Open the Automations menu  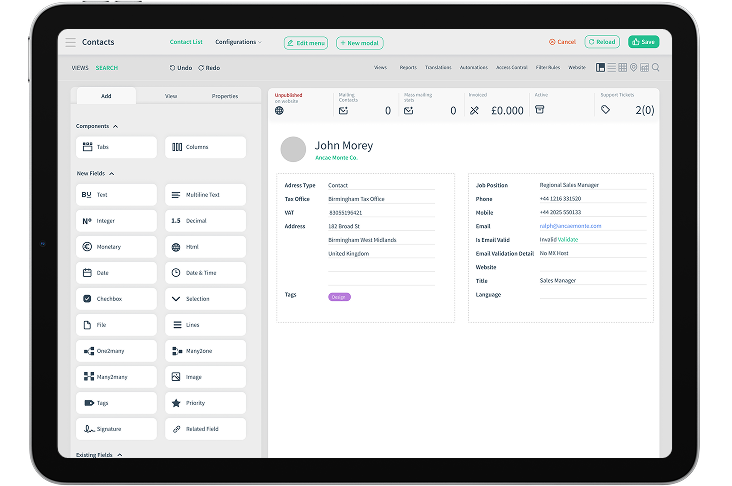(x=474, y=67)
